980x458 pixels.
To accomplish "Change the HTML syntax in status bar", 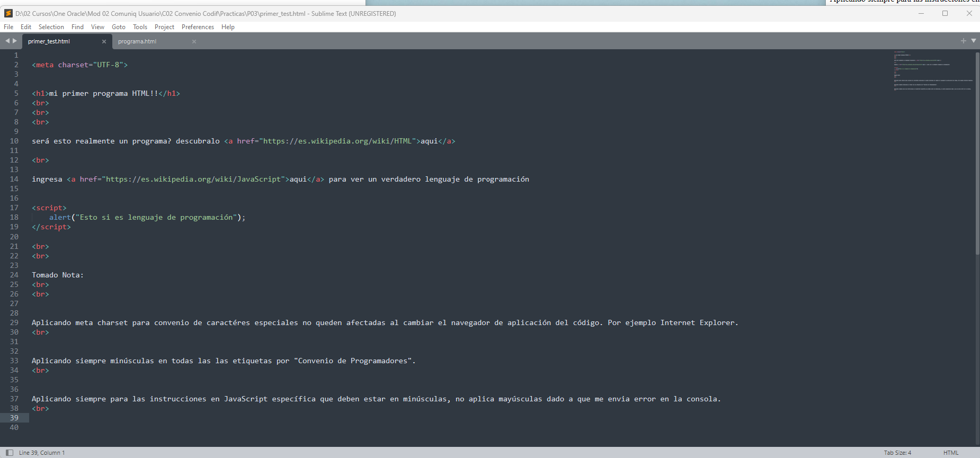I will (x=951, y=453).
